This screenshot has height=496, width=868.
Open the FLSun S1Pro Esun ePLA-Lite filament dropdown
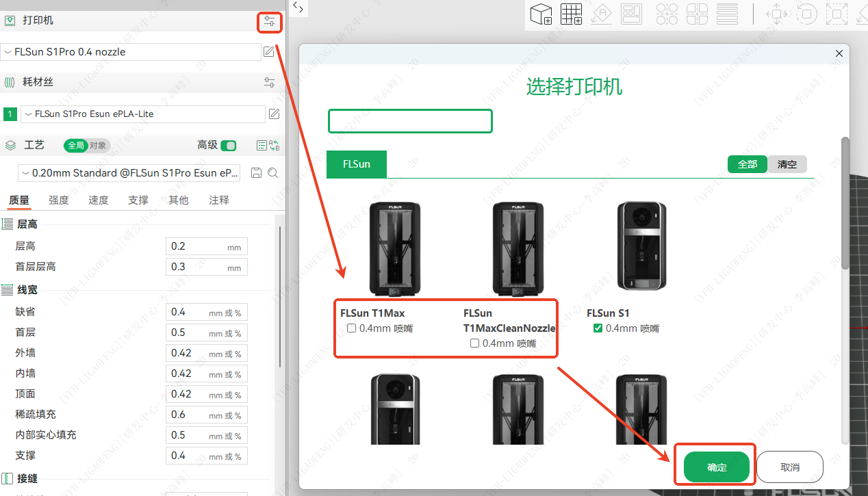point(142,114)
